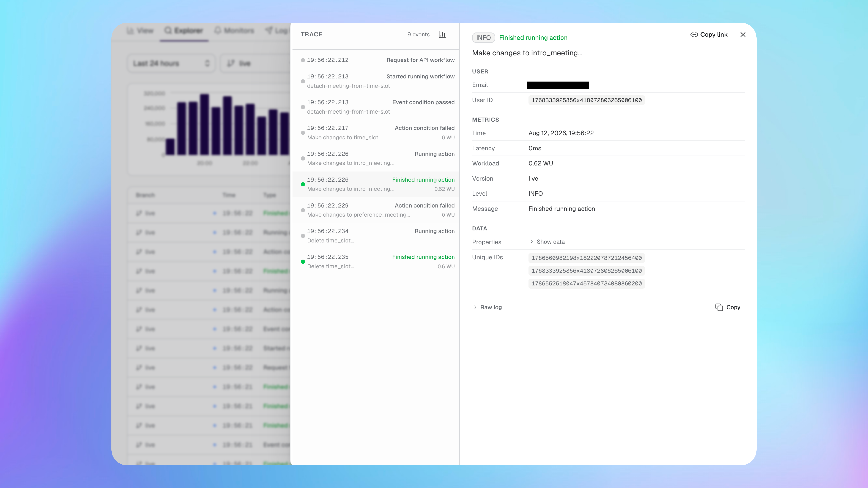Click the Make changes to intro_meeting title

(x=527, y=53)
